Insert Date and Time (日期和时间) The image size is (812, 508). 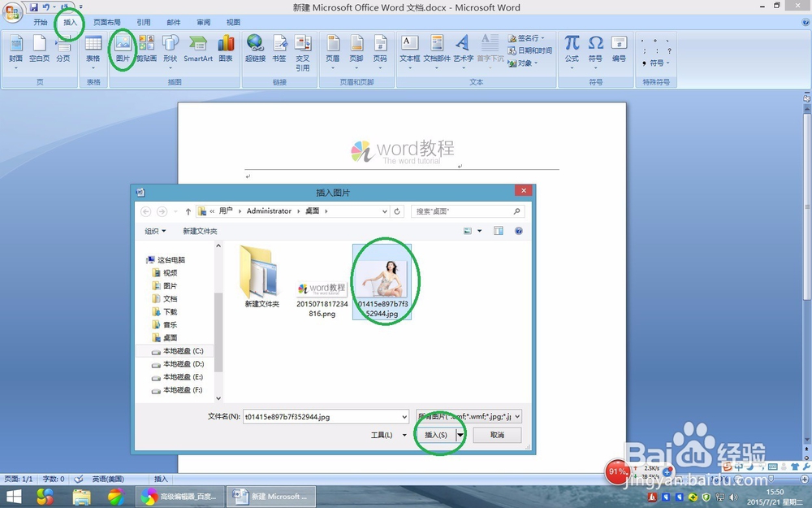point(529,50)
